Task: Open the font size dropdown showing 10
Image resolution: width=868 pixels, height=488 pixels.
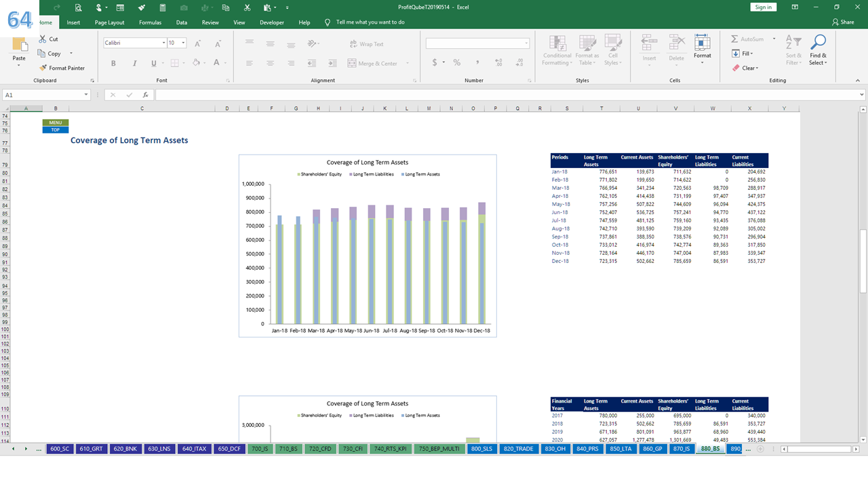Action: 184,43
